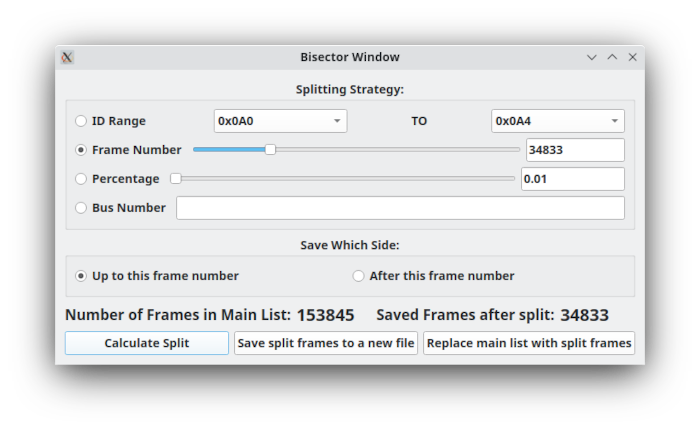Open the 0x0A0 start ID dropdown

pyautogui.click(x=280, y=121)
